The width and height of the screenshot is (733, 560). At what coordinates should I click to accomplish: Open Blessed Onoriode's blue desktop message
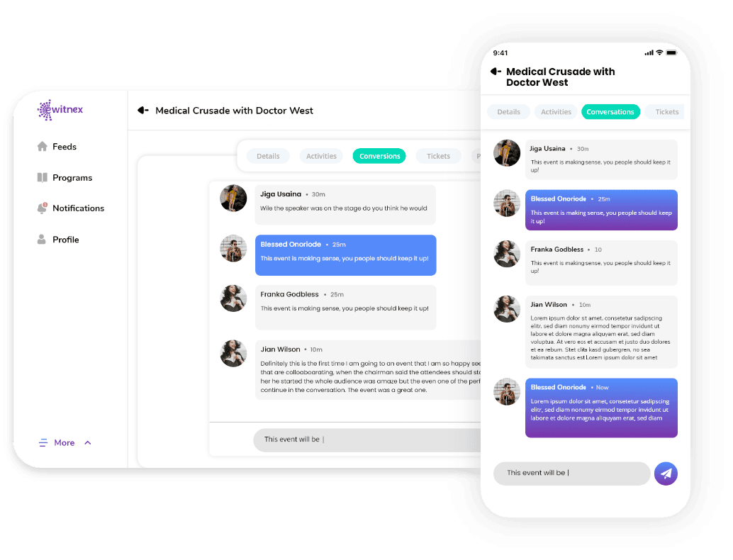(x=345, y=255)
